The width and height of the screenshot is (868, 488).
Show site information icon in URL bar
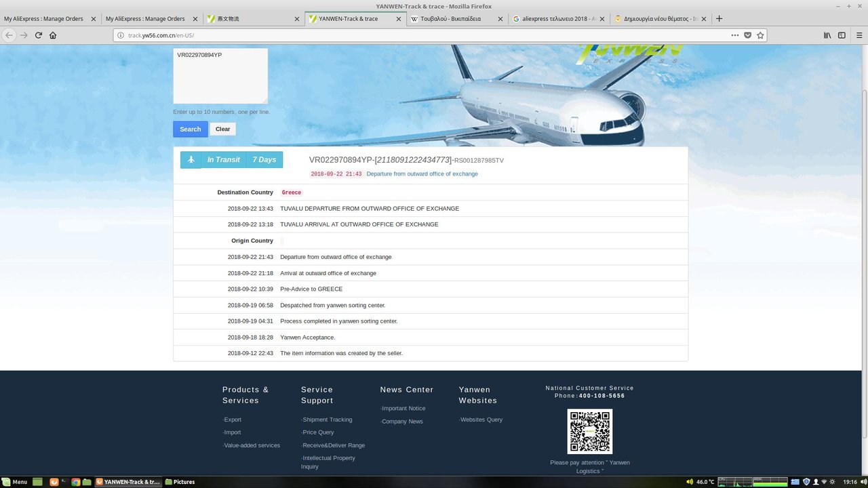(121, 35)
